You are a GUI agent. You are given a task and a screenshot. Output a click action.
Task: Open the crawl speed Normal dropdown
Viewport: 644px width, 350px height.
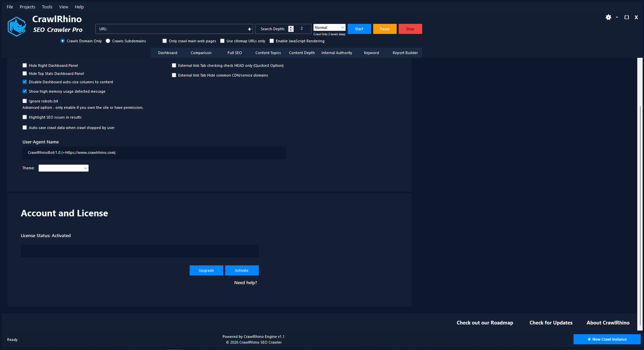(329, 28)
